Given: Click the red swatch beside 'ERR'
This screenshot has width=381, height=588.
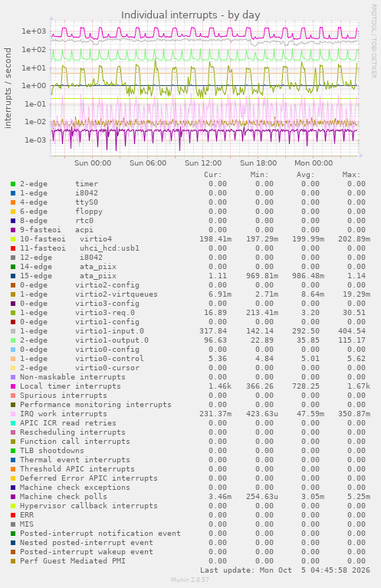Looking at the screenshot, I should (13, 515).
